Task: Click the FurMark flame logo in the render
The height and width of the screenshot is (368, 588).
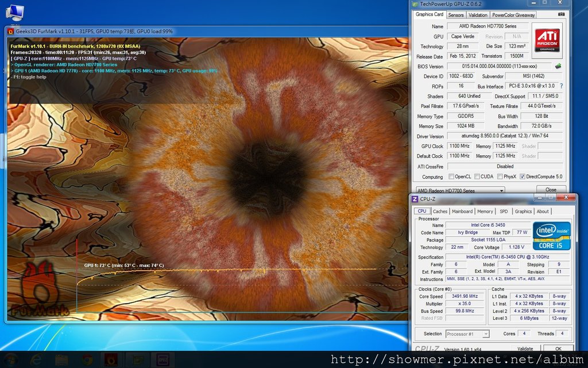Action: [x=40, y=289]
